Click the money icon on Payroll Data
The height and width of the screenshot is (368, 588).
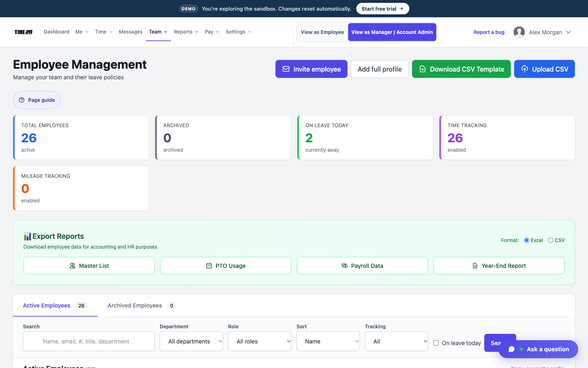345,266
